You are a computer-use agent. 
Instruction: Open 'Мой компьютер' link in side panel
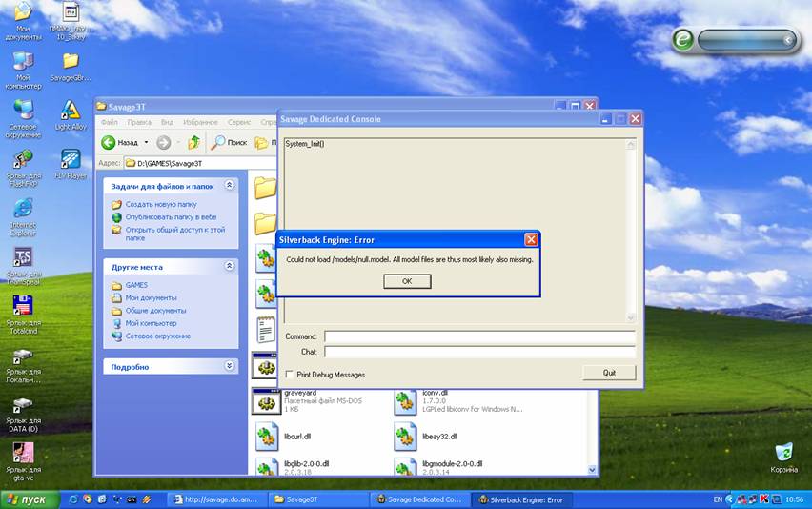(x=151, y=323)
